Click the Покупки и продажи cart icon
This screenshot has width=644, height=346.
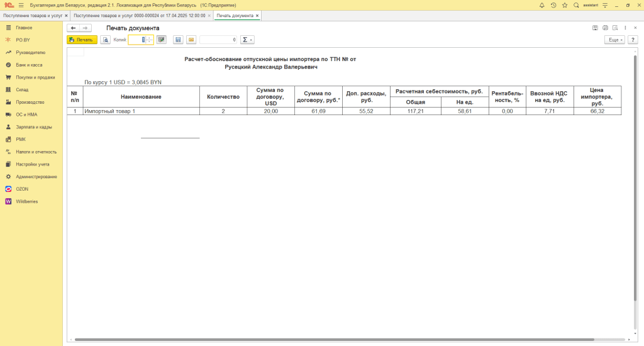pyautogui.click(x=8, y=77)
